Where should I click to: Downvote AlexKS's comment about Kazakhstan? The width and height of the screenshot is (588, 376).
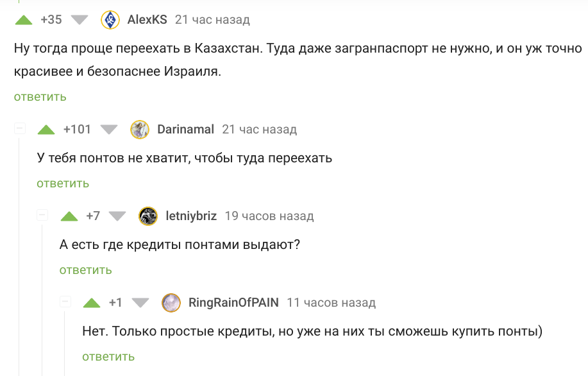pyautogui.click(x=79, y=20)
